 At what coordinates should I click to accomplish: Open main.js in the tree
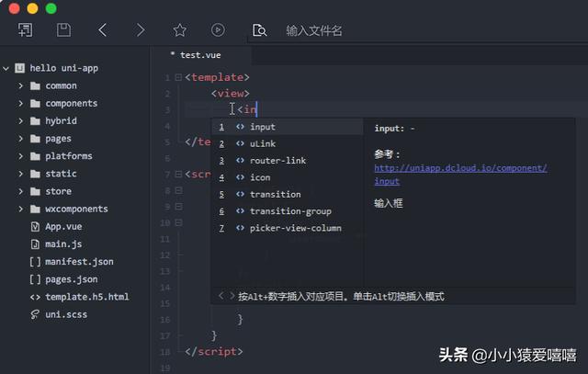pos(63,244)
